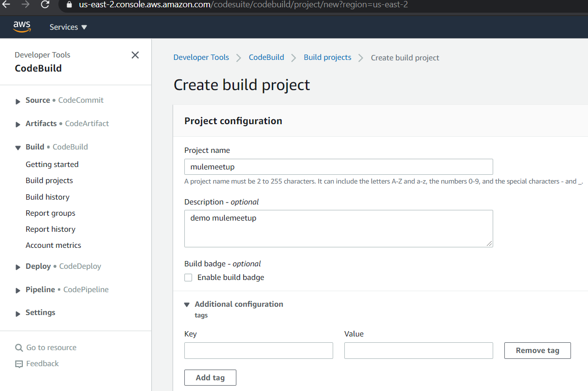Viewport: 588px width, 391px height.
Task: Select Report groups in sidebar
Action: 51,213
